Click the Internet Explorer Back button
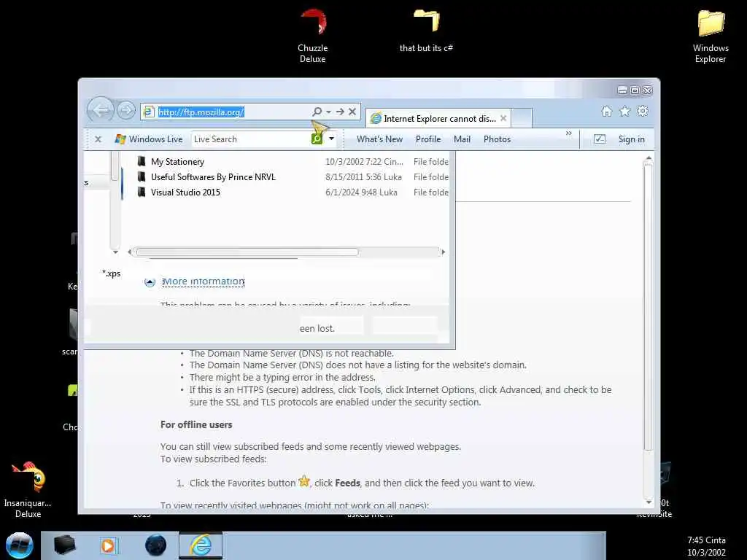The image size is (747, 560). pos(101,111)
